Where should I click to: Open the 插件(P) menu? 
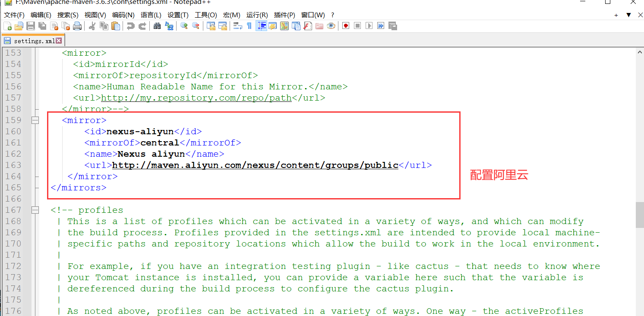click(x=284, y=15)
